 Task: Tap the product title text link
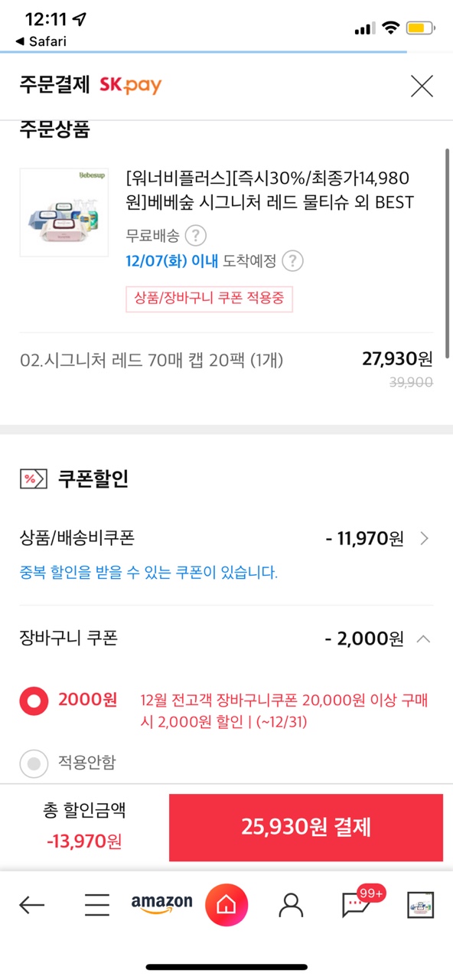[269, 190]
